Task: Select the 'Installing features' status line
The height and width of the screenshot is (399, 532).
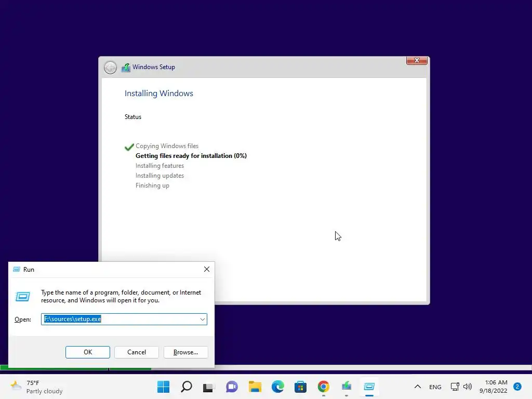Action: [159, 166]
